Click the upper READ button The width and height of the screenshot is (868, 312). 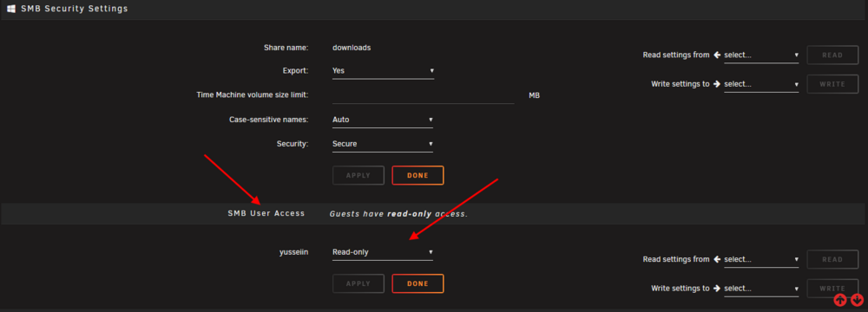[x=832, y=55]
